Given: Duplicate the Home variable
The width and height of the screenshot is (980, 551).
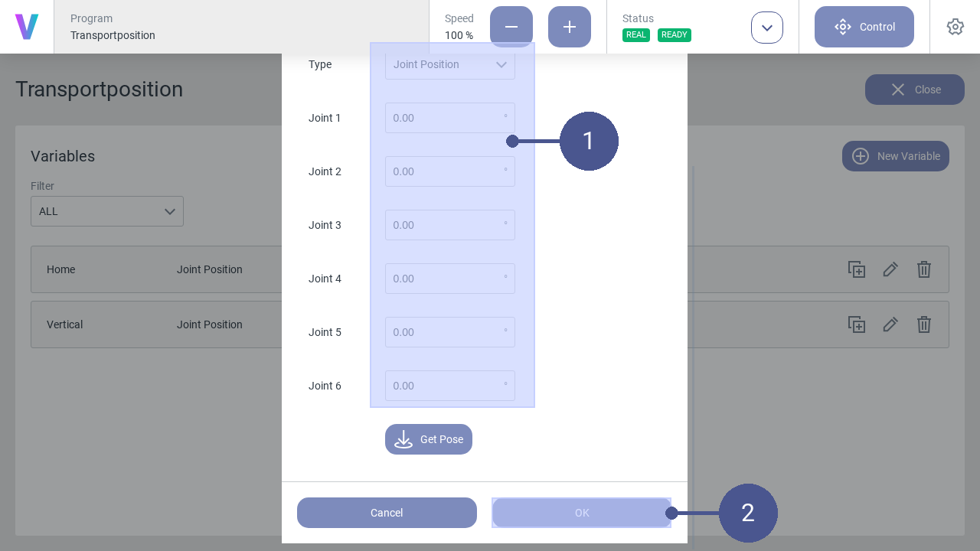Looking at the screenshot, I should click(857, 269).
